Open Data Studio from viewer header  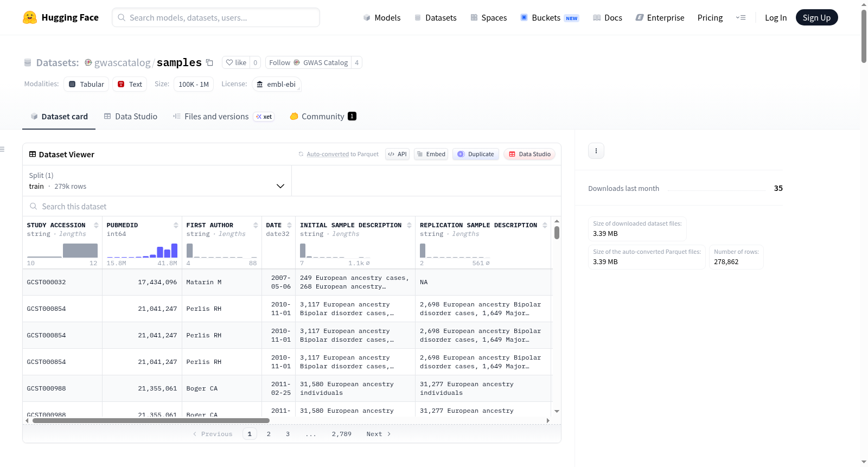click(529, 154)
